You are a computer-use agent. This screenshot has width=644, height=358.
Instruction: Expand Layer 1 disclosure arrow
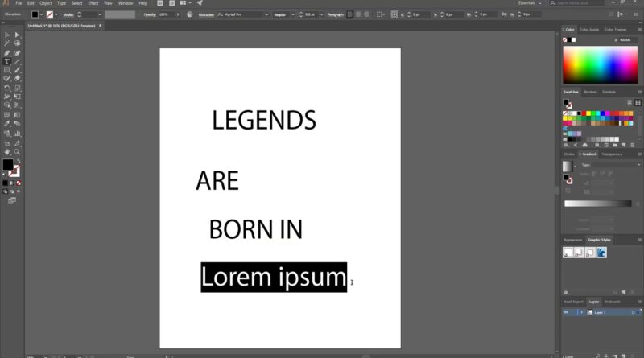pos(581,311)
